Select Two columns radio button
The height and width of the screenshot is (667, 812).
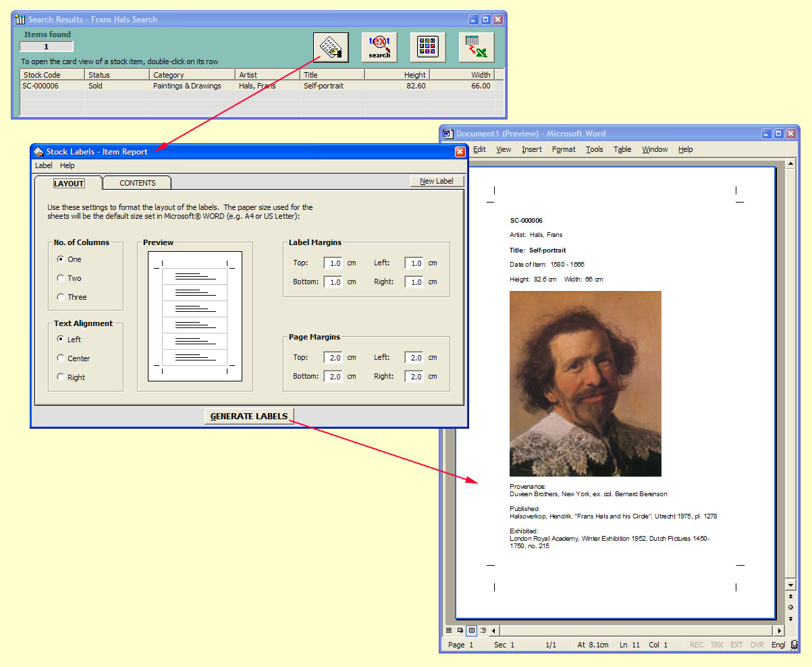click(x=61, y=278)
